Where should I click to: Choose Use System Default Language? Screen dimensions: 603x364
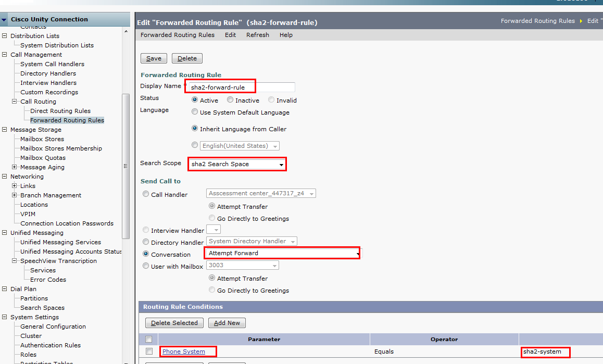[195, 112]
